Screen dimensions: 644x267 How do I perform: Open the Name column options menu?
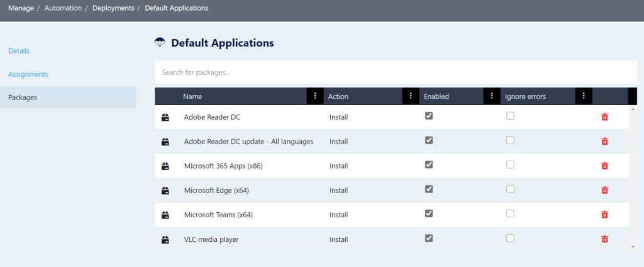pyautogui.click(x=315, y=96)
